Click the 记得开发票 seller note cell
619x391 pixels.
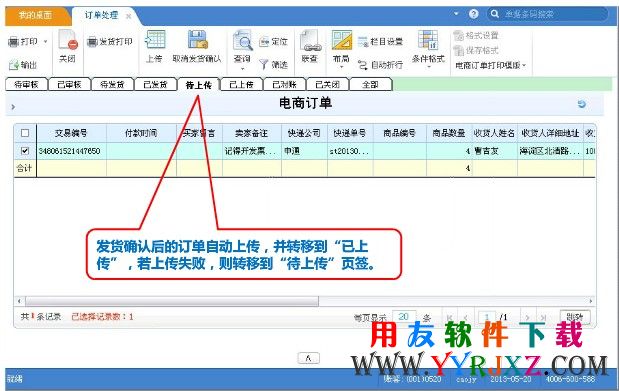point(251,151)
